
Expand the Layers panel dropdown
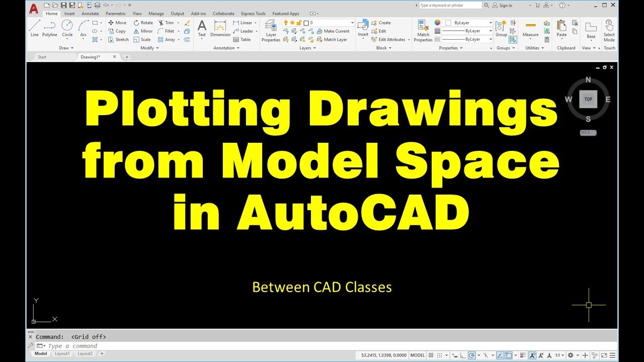[x=307, y=48]
